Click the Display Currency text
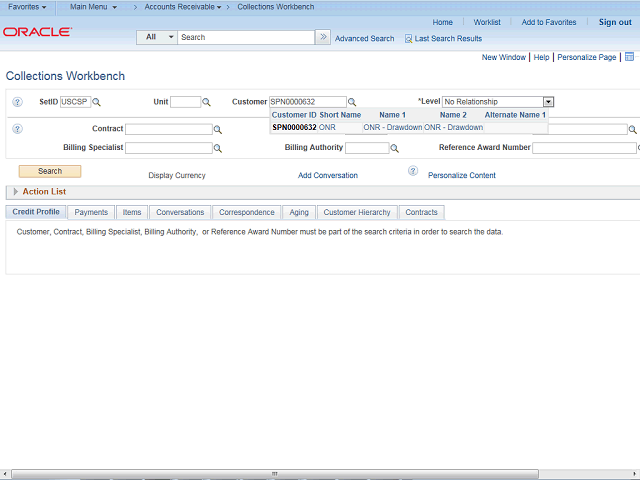The width and height of the screenshot is (640, 480). (177, 176)
